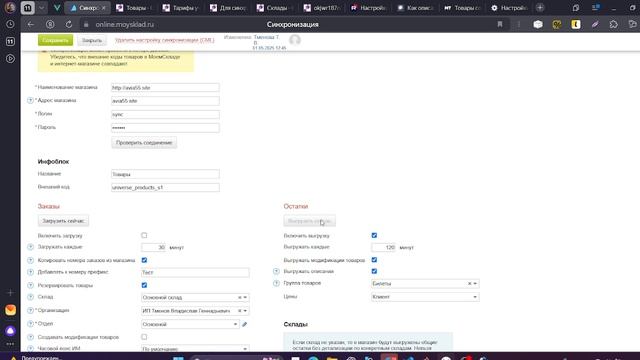Click the infoblock Название field
This screenshot has height=360, width=640.
tap(165, 174)
